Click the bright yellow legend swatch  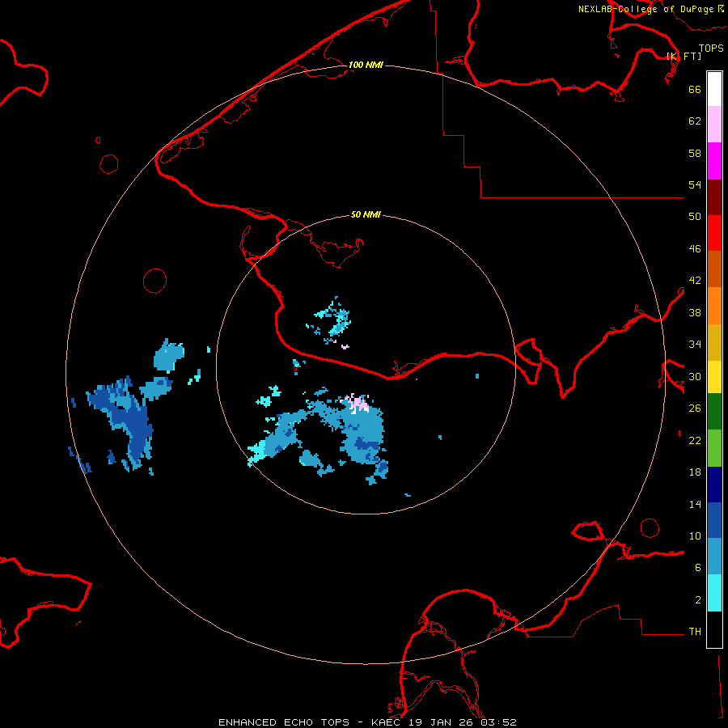pyautogui.click(x=714, y=377)
